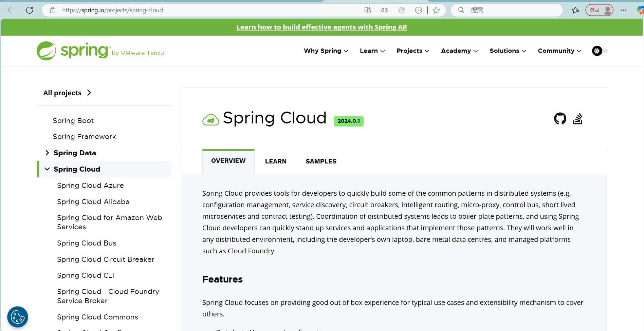Open the page translation icon
The width and height of the screenshot is (644, 331).
[x=385, y=10]
